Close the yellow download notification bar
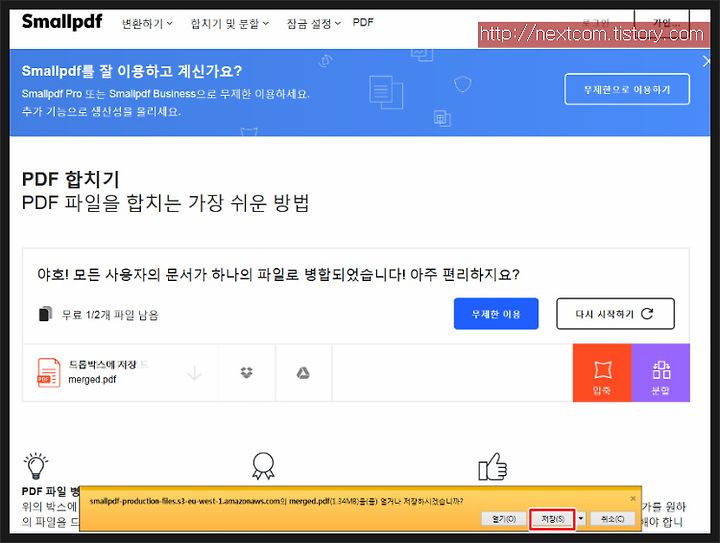Viewport: 720px width, 543px height. [x=633, y=498]
